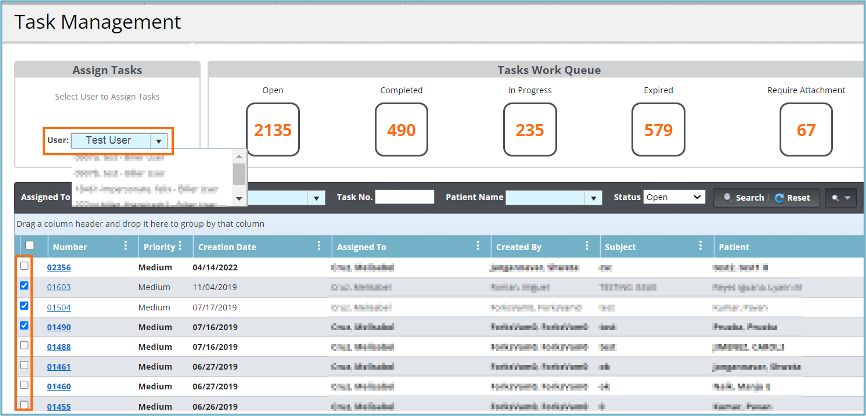Open the Creation Date column options menu
This screenshot has width=866, height=416.
(318, 247)
